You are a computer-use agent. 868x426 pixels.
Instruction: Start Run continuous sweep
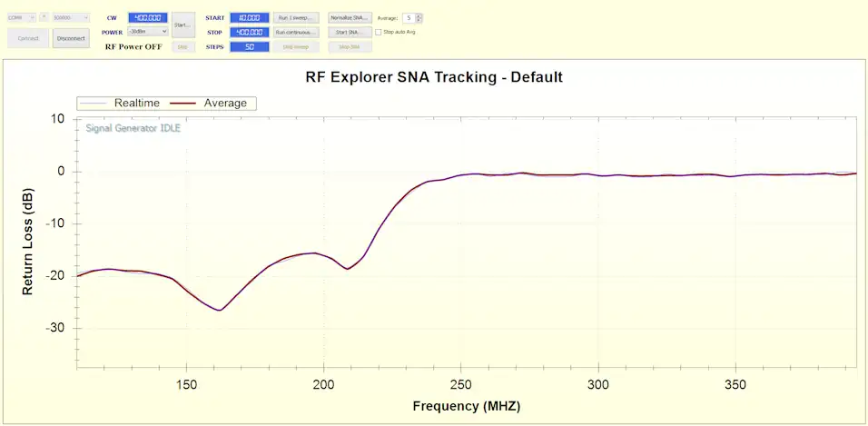click(296, 32)
